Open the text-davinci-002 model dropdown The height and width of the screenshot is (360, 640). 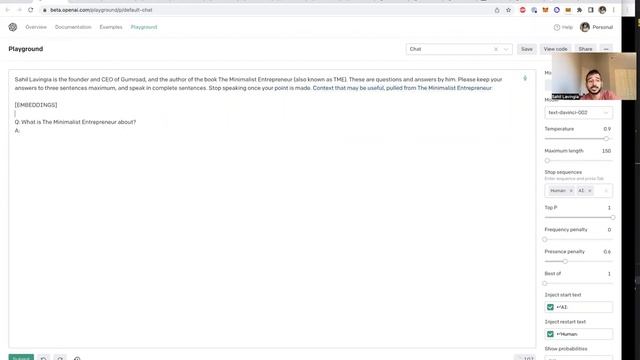(x=578, y=113)
